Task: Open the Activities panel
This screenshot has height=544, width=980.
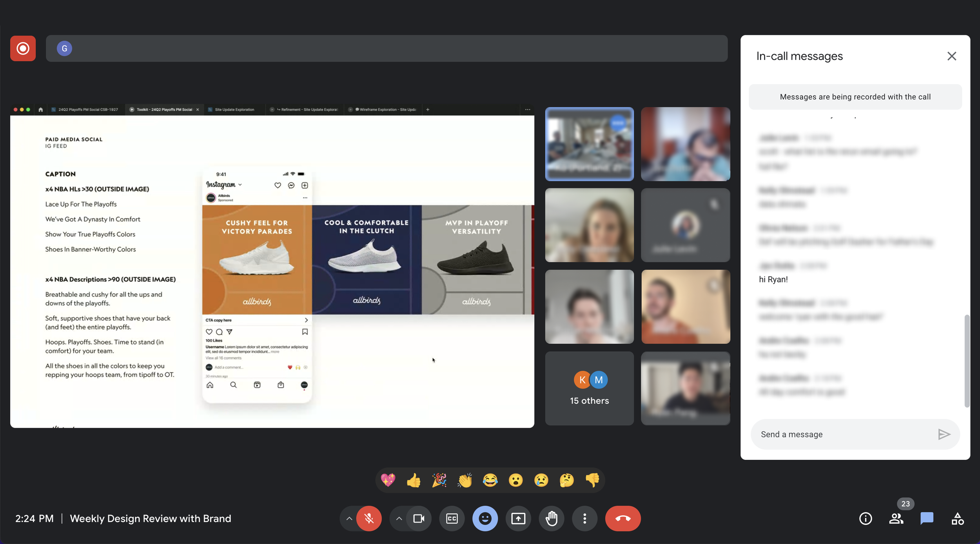Action: point(957,519)
